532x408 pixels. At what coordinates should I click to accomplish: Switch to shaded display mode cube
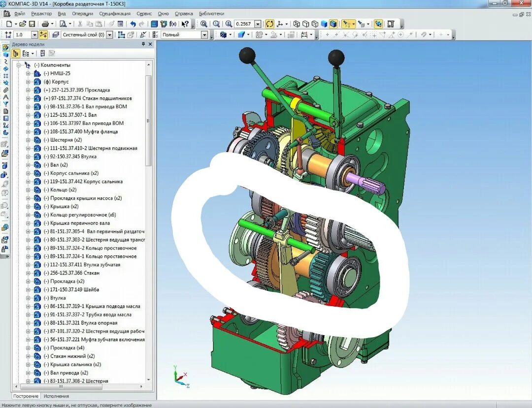pos(324,24)
